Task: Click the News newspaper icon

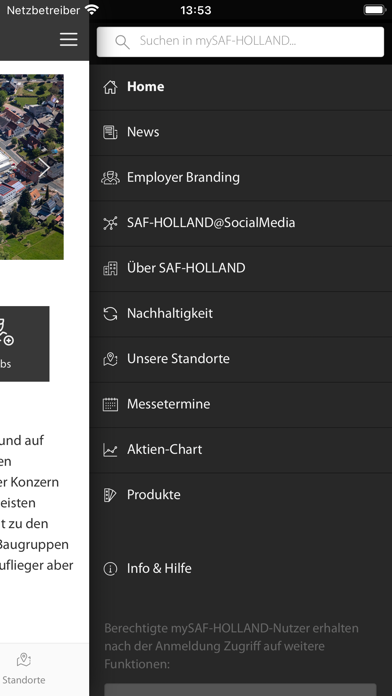Action: pos(110,132)
